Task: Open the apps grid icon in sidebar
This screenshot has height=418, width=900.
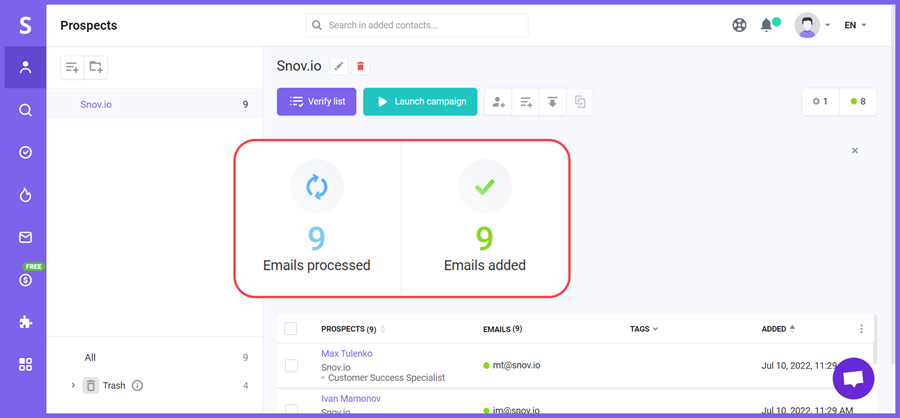Action: pos(25,364)
